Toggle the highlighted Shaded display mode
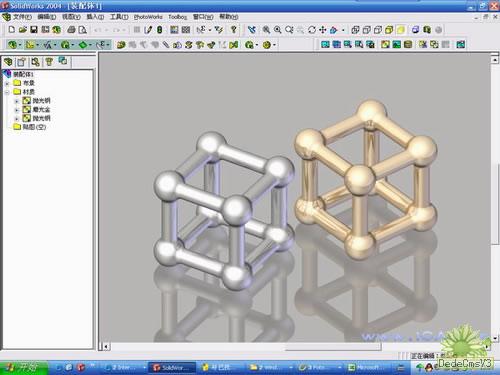The height and width of the screenshot is (375, 500). click(400, 30)
